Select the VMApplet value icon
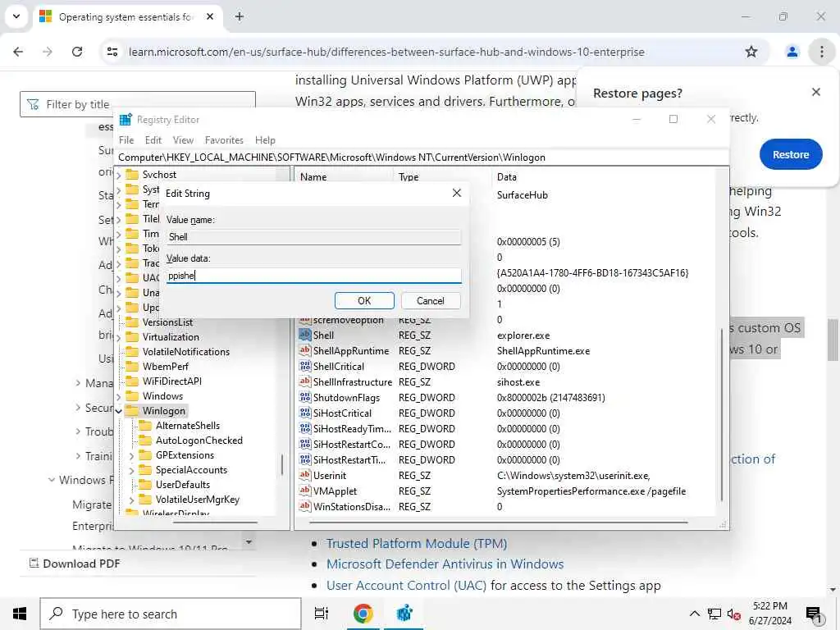Screen dimensions: 840x630 (305, 491)
